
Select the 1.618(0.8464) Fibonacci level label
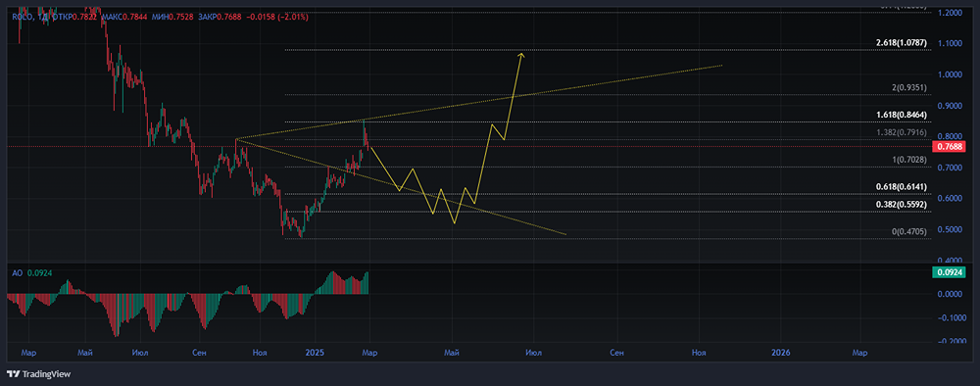pos(902,116)
